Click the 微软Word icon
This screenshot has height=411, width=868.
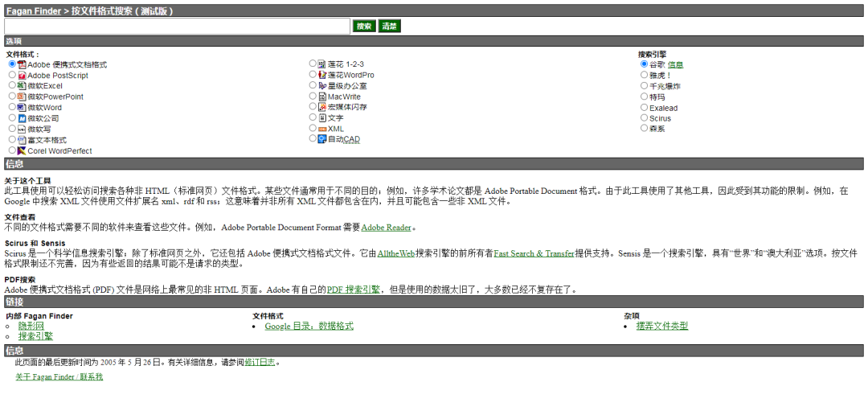pyautogui.click(x=22, y=108)
